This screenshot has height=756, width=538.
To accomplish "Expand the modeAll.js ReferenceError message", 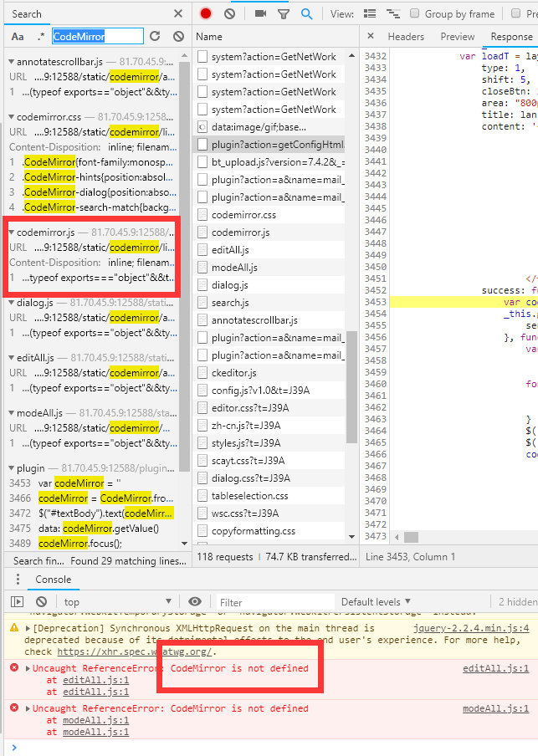I will [28, 708].
